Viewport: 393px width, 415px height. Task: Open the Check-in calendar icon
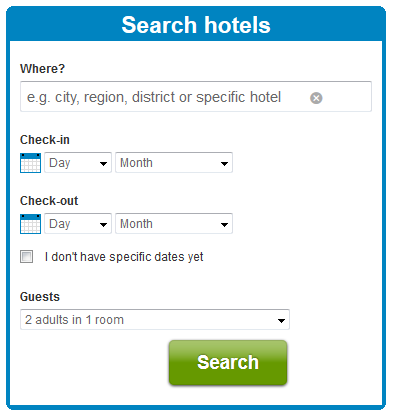tap(30, 163)
